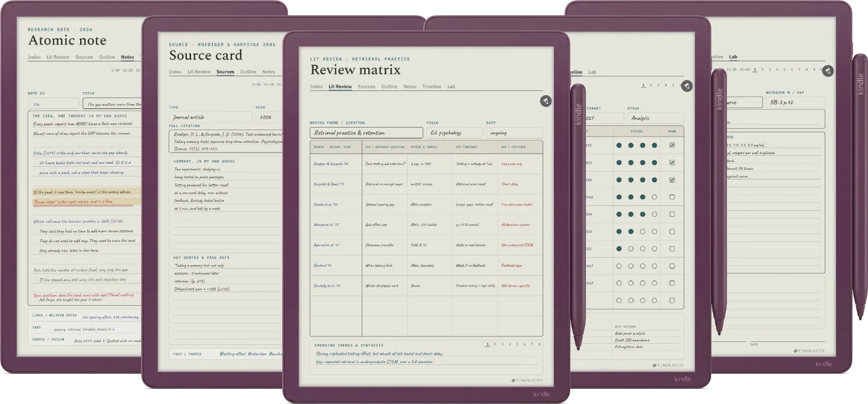Uncheck the first row Done checkbox
The height and width of the screenshot is (404, 868).
click(x=672, y=145)
